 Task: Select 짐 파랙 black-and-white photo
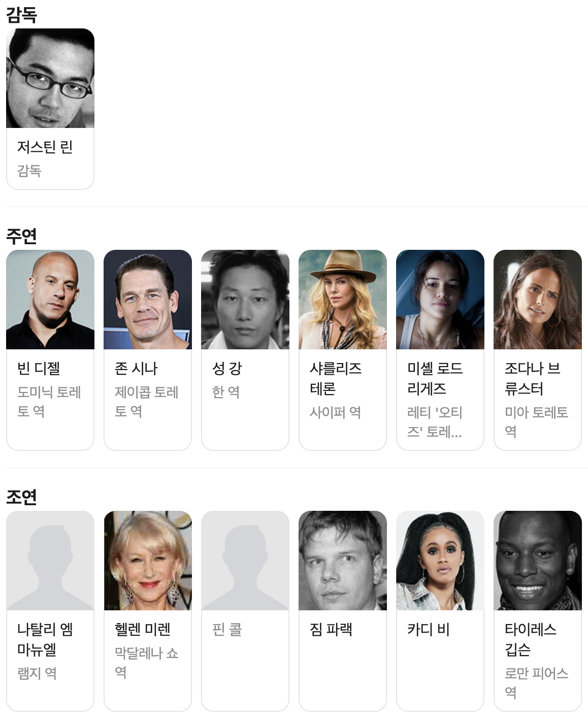343,561
